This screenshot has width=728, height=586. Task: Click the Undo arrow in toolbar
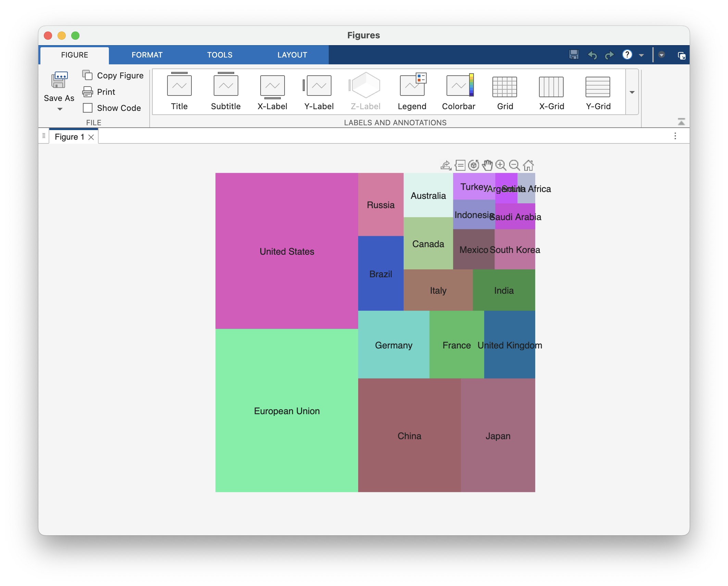coord(592,55)
